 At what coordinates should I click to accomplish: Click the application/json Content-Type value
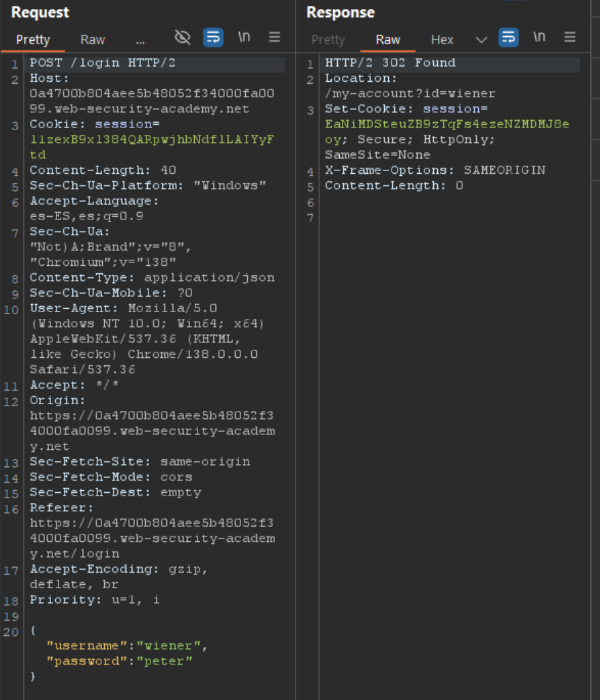(209, 277)
